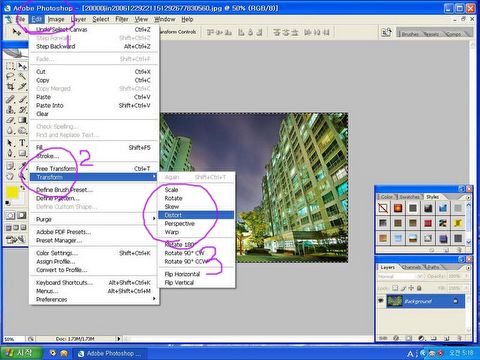Select the Crop tool
This screenshot has width=480, height=360.
coord(10,87)
